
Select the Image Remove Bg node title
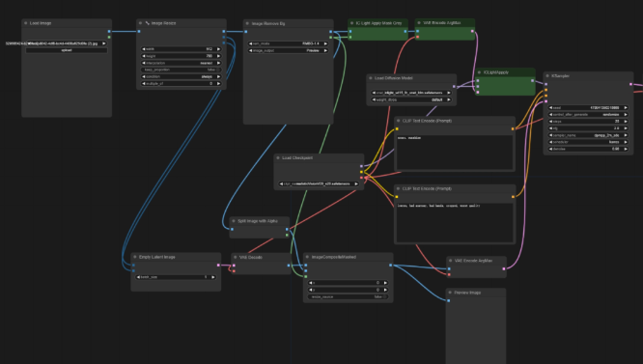tap(268, 24)
